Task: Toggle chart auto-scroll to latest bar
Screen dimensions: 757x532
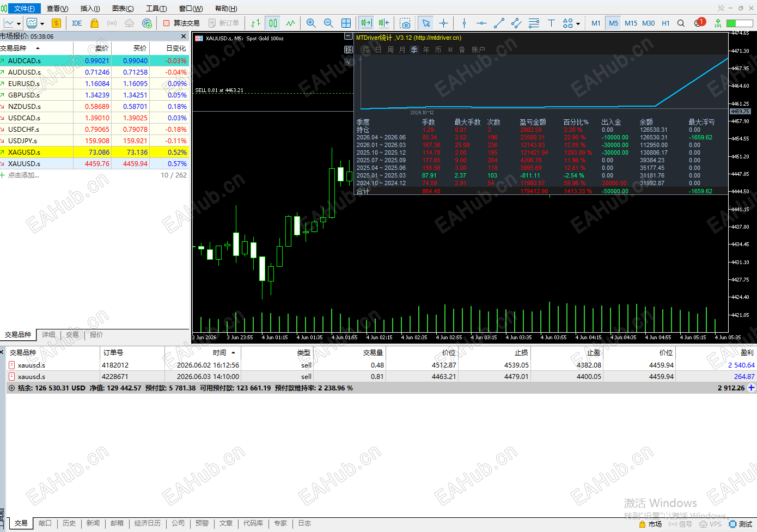Action: (x=367, y=23)
